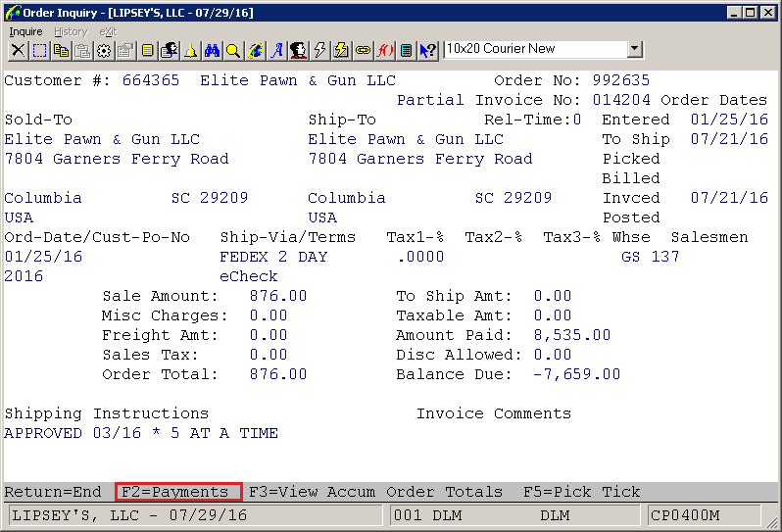Click the yellow lightning bolt icon
The width and height of the screenshot is (782, 532).
tap(319, 50)
